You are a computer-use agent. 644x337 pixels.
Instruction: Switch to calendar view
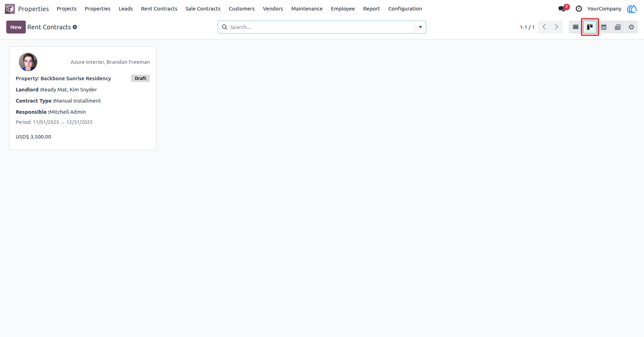[604, 27]
